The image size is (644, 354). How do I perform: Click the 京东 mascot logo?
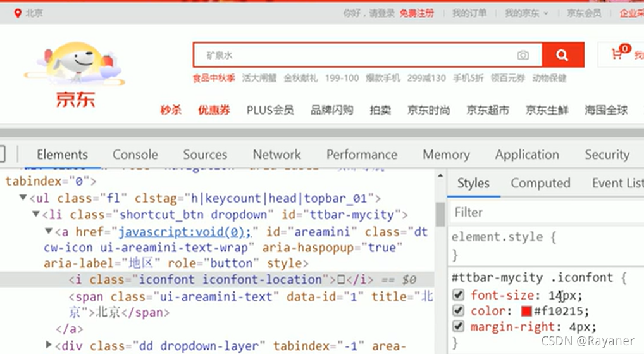point(75,75)
